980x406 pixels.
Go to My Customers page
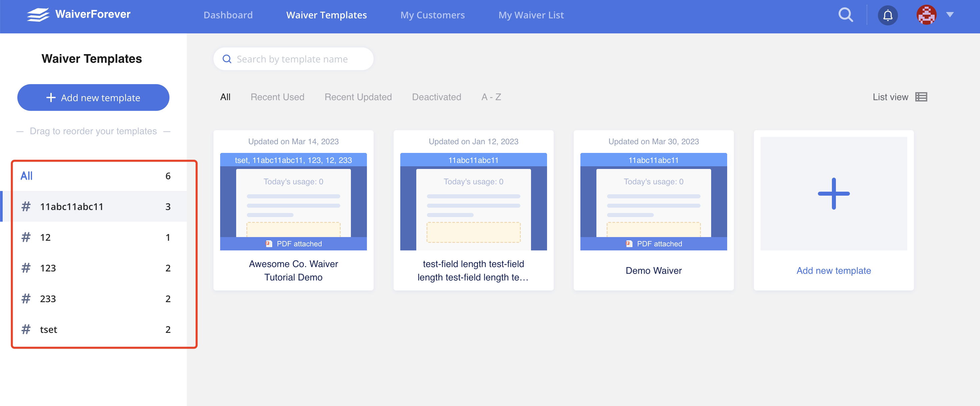[432, 15]
